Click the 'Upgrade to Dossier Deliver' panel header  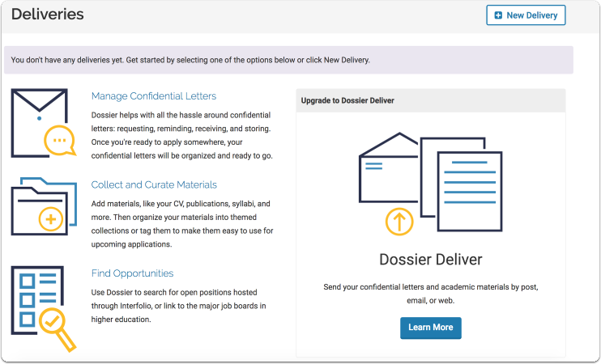click(430, 100)
